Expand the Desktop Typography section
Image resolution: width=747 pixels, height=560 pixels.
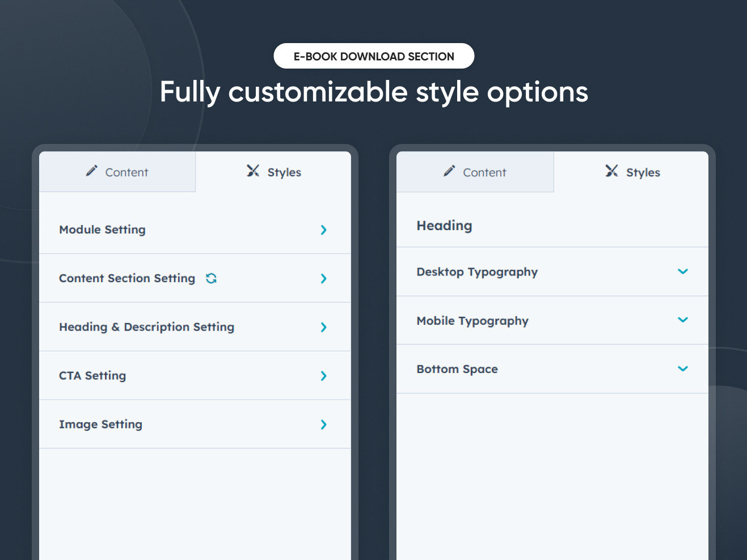point(682,271)
